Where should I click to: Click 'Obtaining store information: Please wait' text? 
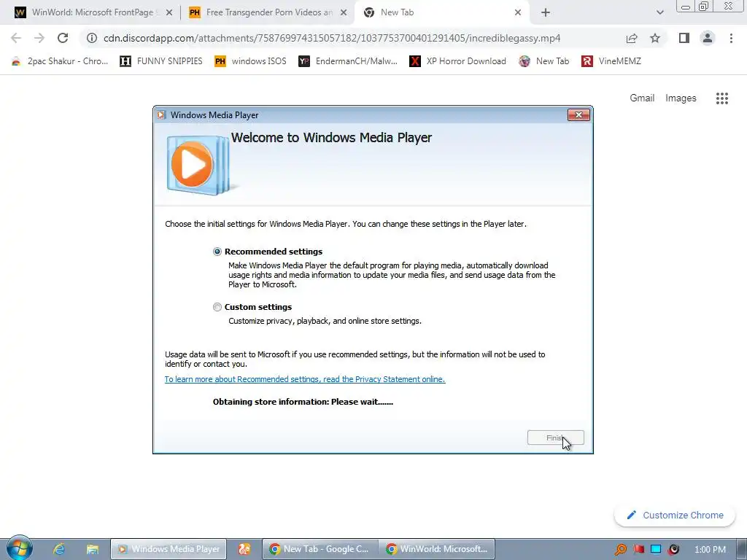[x=303, y=402]
